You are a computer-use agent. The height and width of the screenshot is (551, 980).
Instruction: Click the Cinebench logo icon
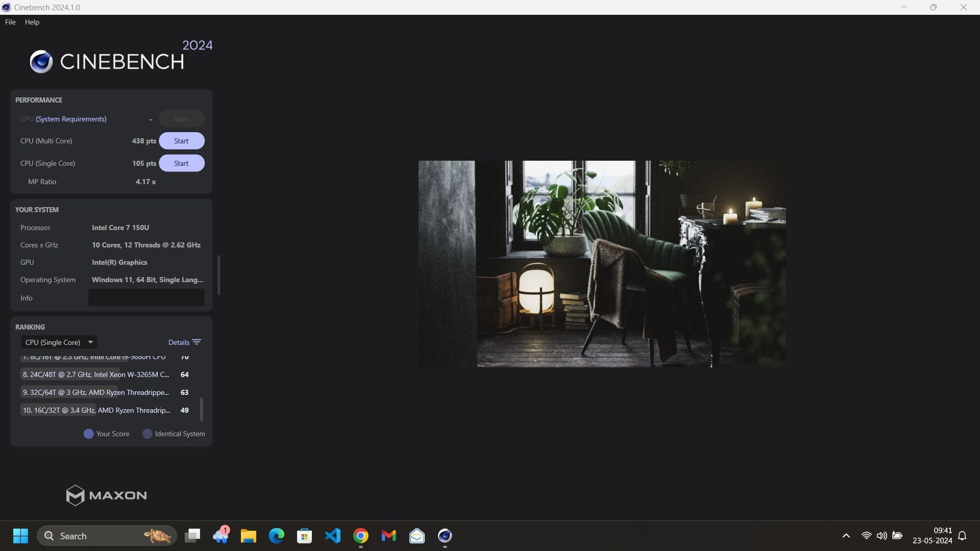[x=41, y=62]
